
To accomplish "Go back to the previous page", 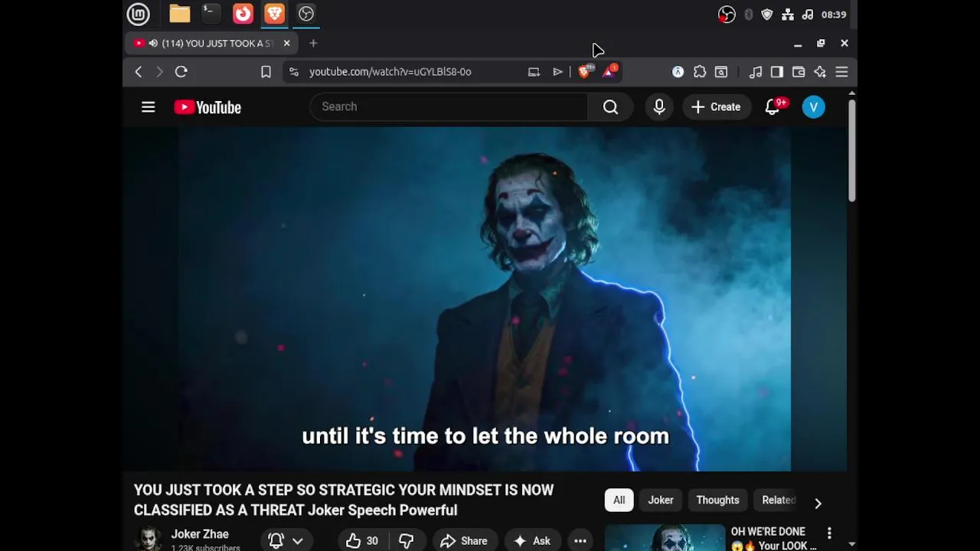I will (139, 72).
